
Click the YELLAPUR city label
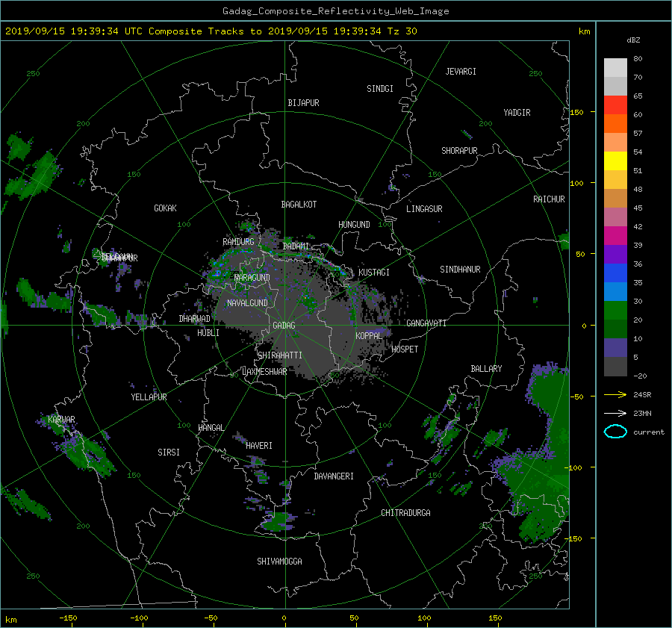tap(149, 397)
